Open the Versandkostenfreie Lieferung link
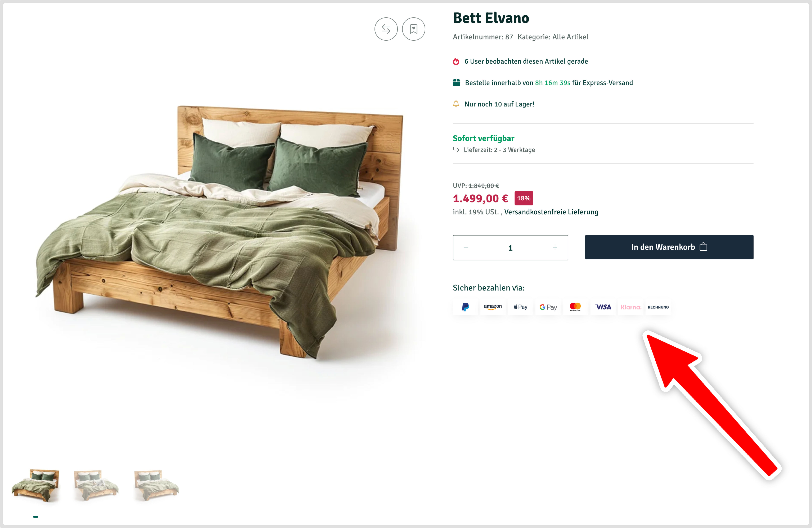The width and height of the screenshot is (812, 528). point(551,212)
